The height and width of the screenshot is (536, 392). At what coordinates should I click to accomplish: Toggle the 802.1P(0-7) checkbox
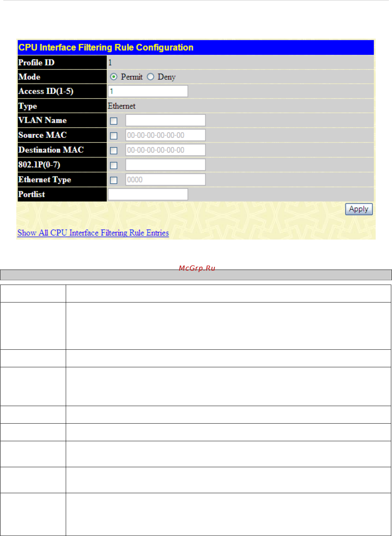114,166
